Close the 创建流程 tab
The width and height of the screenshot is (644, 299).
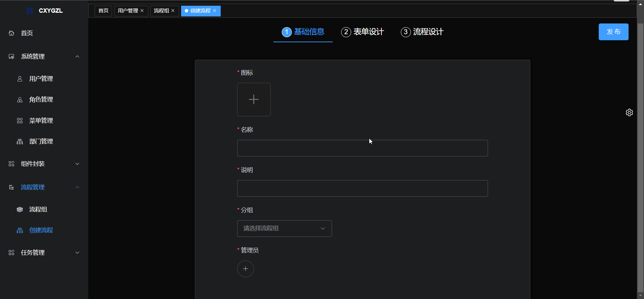pos(215,11)
